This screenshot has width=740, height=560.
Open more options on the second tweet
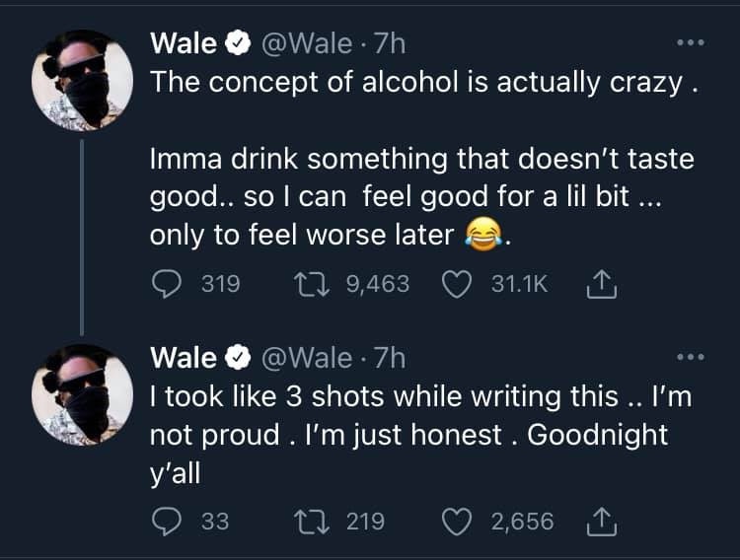pyautogui.click(x=687, y=356)
